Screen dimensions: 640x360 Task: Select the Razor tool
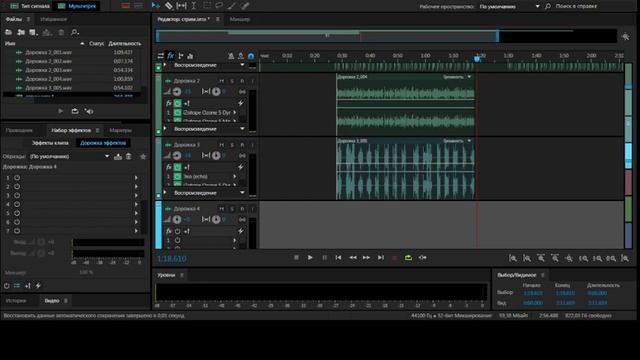(169, 6)
